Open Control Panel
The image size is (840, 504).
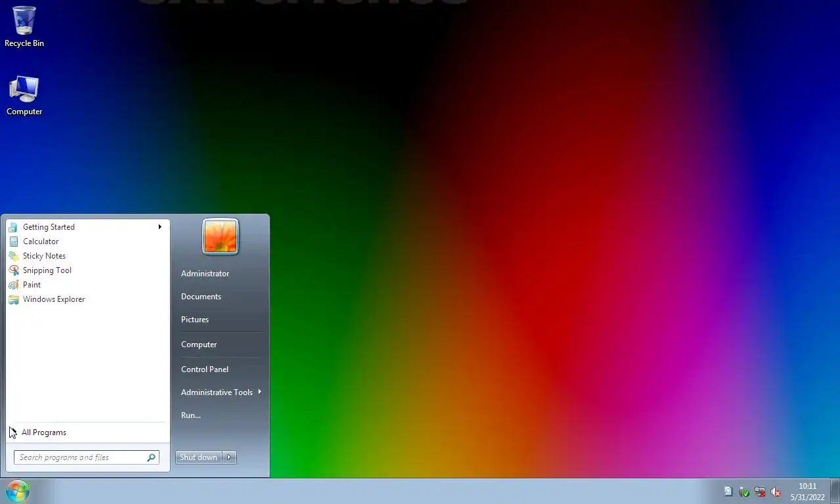pyautogui.click(x=205, y=369)
